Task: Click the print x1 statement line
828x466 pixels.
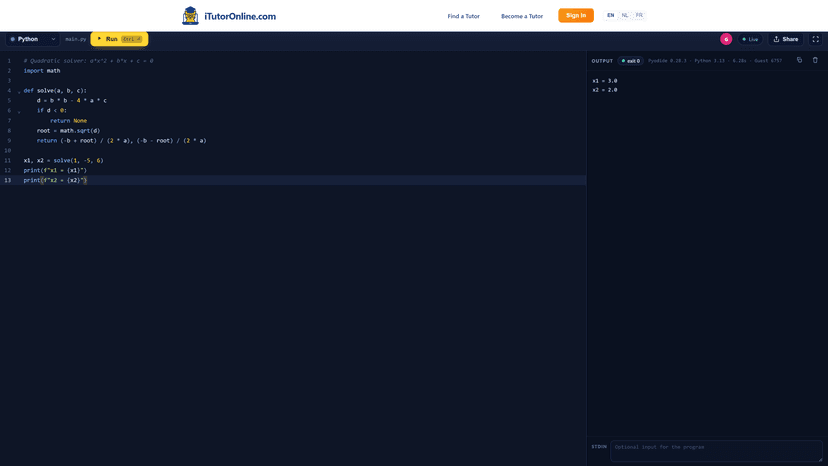Action: (x=55, y=170)
